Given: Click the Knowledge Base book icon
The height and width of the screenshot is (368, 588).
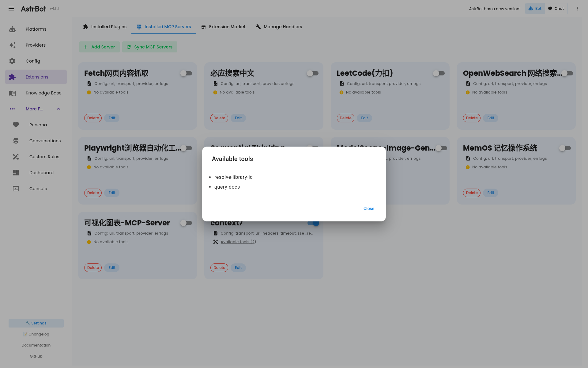Looking at the screenshot, I should (12, 93).
